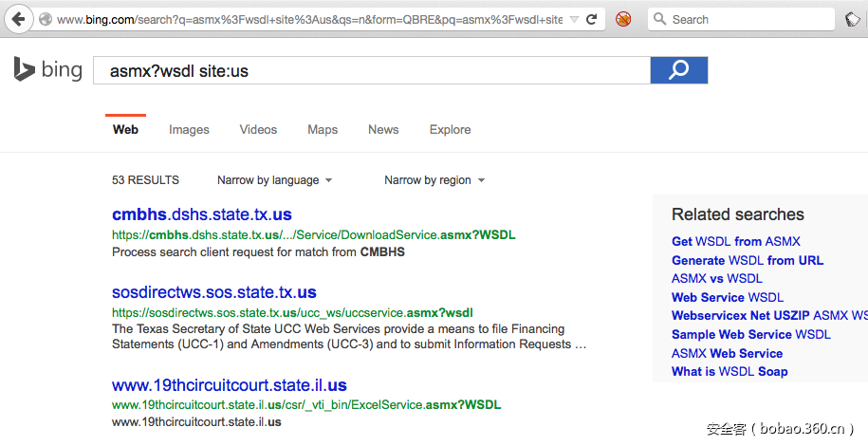This screenshot has height=446, width=868.
Task: Focus the browser Search field
Action: click(741, 19)
